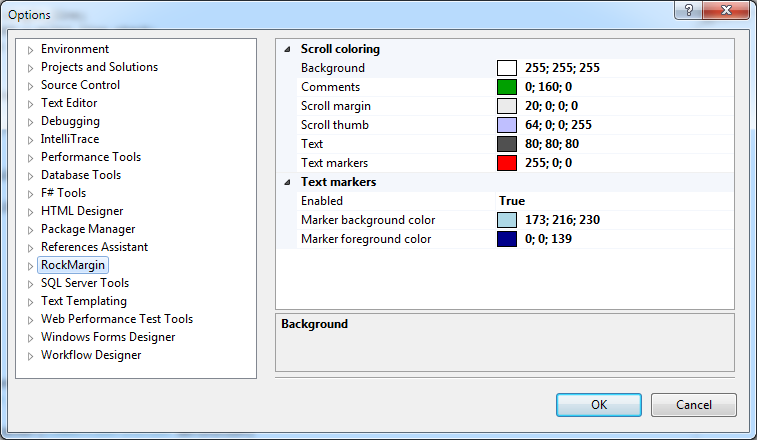The height and width of the screenshot is (440, 757).
Task: Edit the Background value 255; 255; 255
Action: tap(562, 68)
